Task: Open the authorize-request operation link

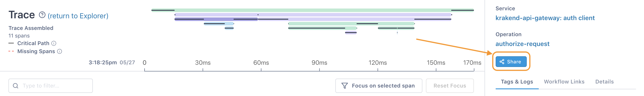Action: click(523, 44)
